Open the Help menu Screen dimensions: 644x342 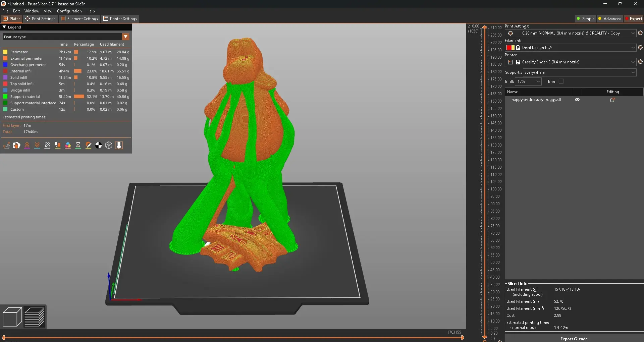pyautogui.click(x=91, y=11)
